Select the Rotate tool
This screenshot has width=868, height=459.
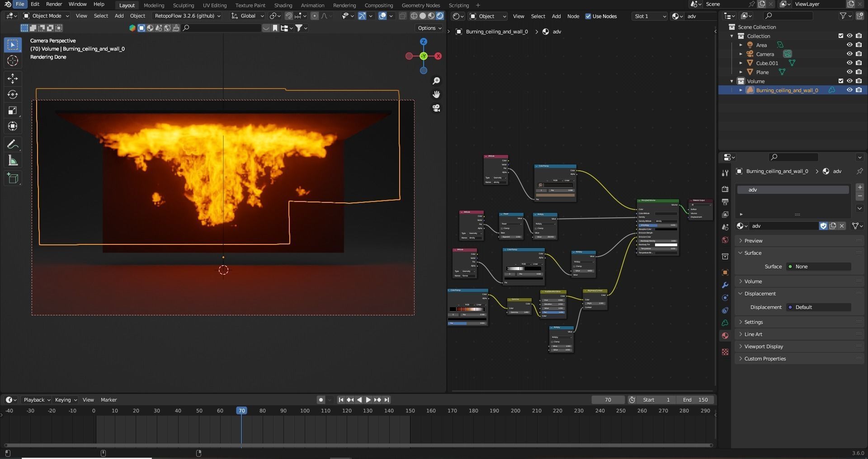click(x=13, y=94)
